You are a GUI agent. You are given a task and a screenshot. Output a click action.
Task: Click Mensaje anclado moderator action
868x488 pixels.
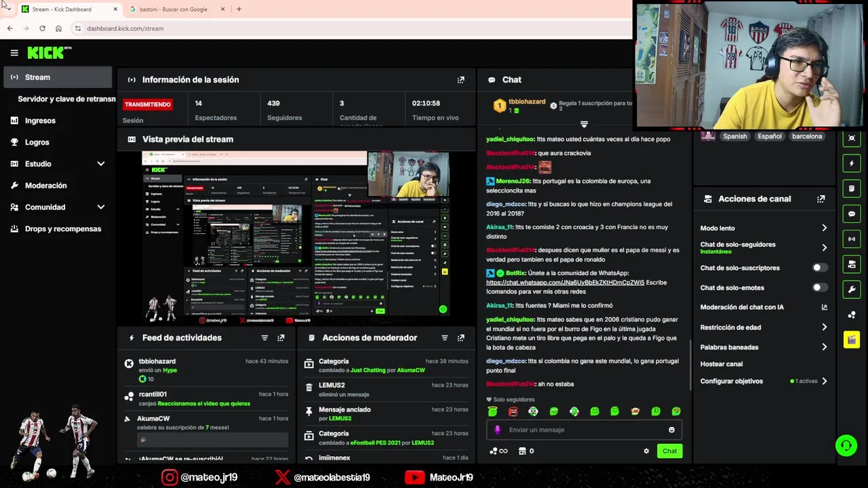[344, 409]
